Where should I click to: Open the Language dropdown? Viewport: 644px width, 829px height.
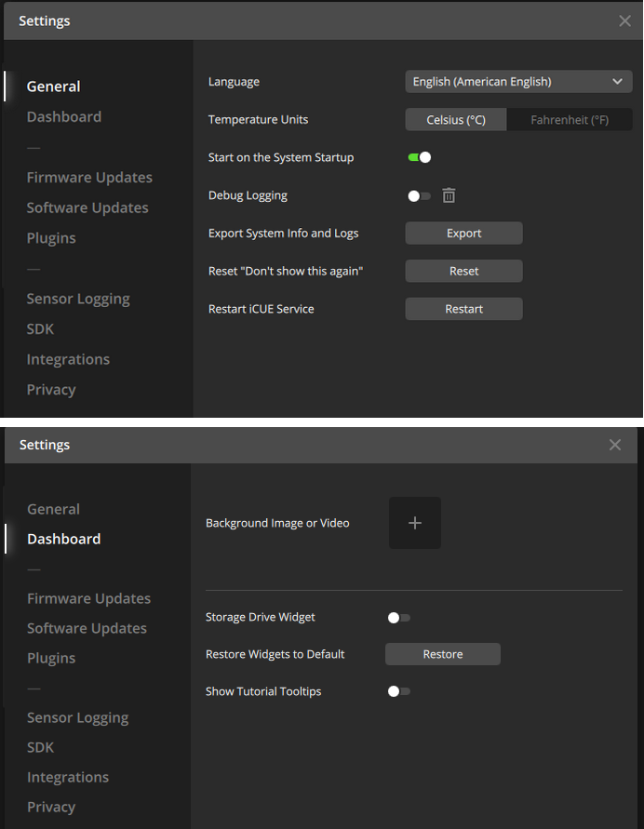point(518,82)
